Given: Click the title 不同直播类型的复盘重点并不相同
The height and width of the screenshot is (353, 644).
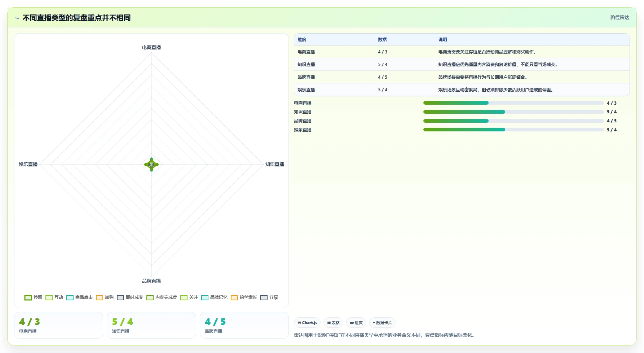Looking at the screenshot, I should pos(76,18).
